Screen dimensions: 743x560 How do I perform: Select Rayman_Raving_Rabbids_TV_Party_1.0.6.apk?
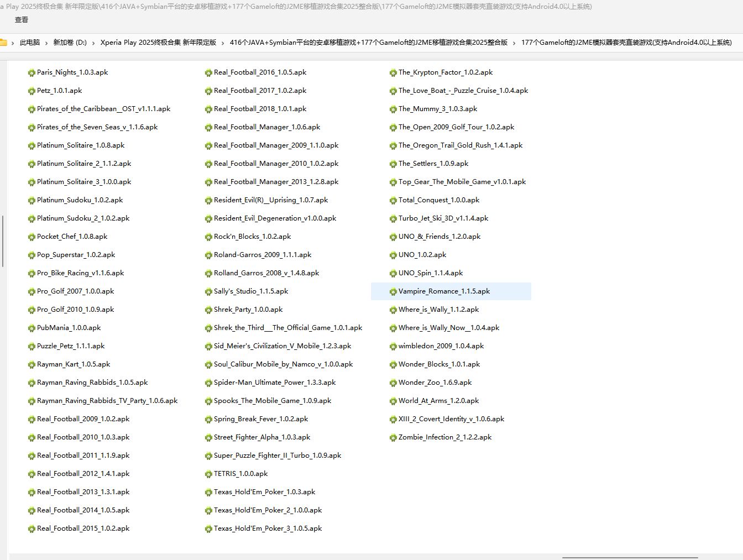(x=103, y=401)
